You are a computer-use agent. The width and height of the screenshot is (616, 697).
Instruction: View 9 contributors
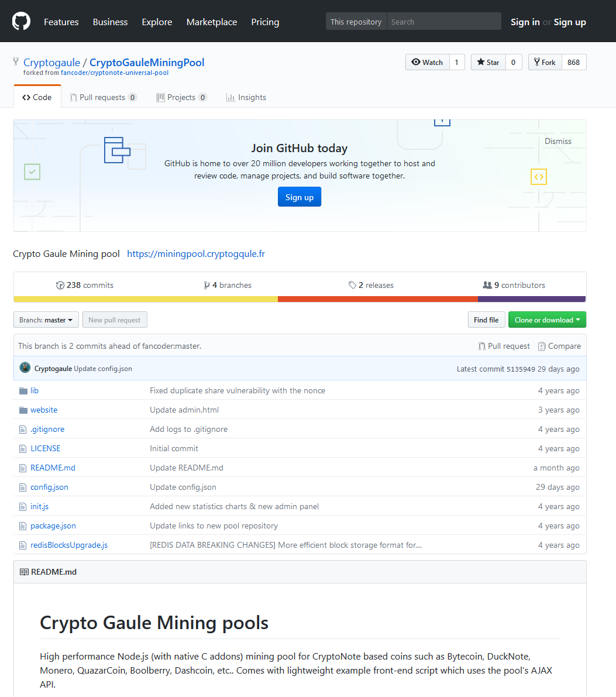(514, 285)
